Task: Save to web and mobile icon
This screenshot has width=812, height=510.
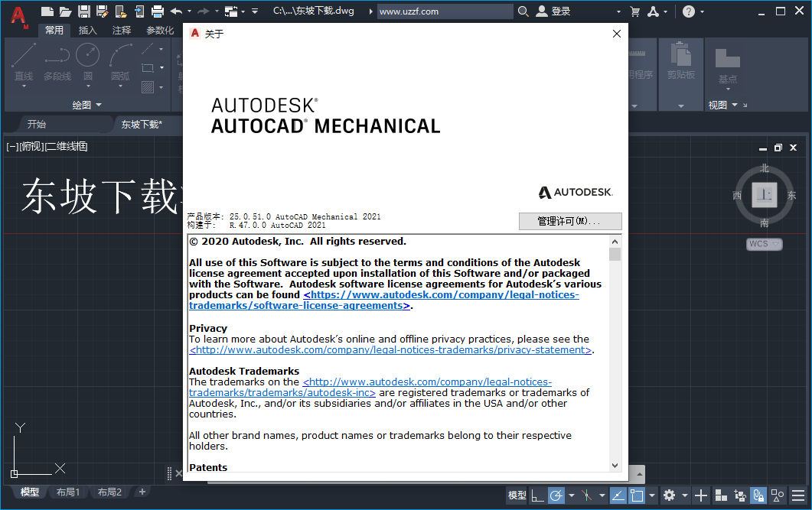Action: click(x=139, y=11)
